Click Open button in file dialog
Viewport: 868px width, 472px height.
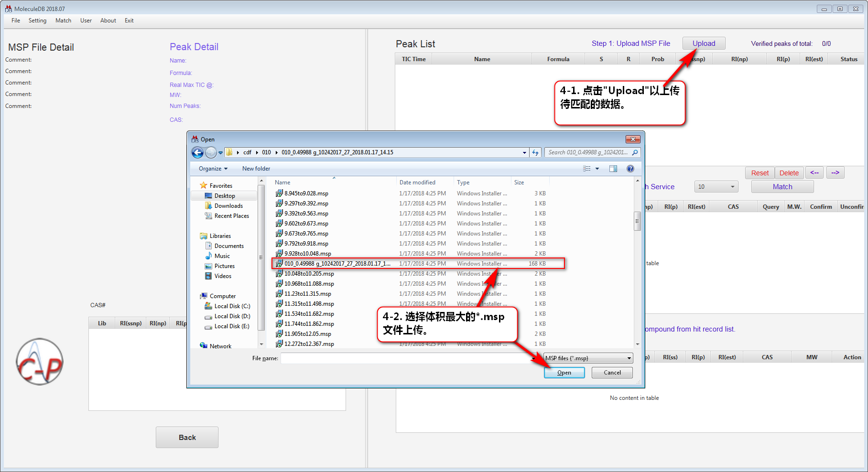pos(564,373)
